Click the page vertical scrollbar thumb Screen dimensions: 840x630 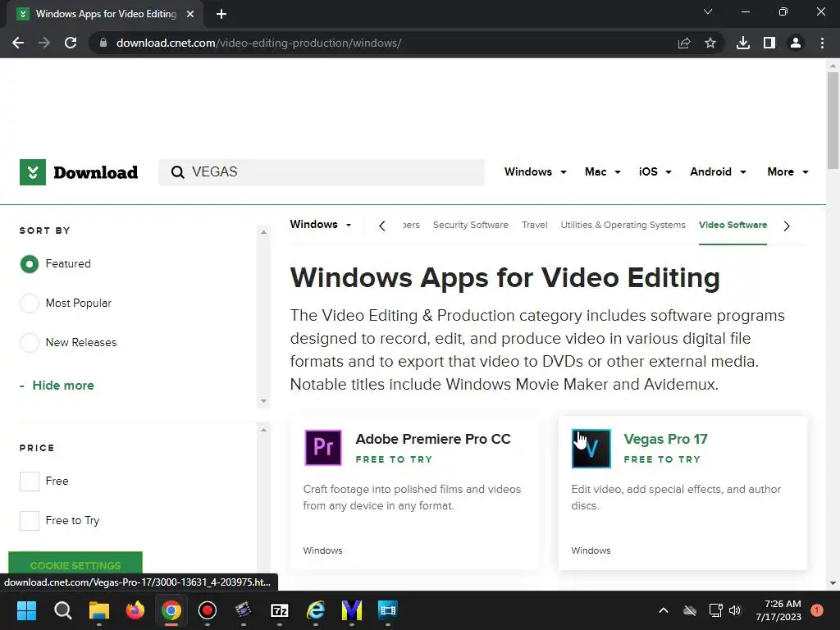pyautogui.click(x=833, y=121)
